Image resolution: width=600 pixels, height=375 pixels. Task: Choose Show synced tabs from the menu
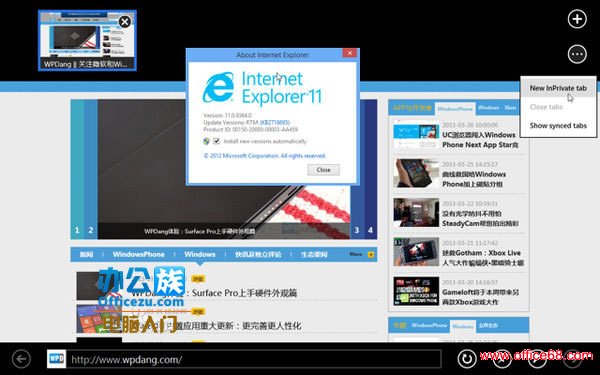click(558, 126)
